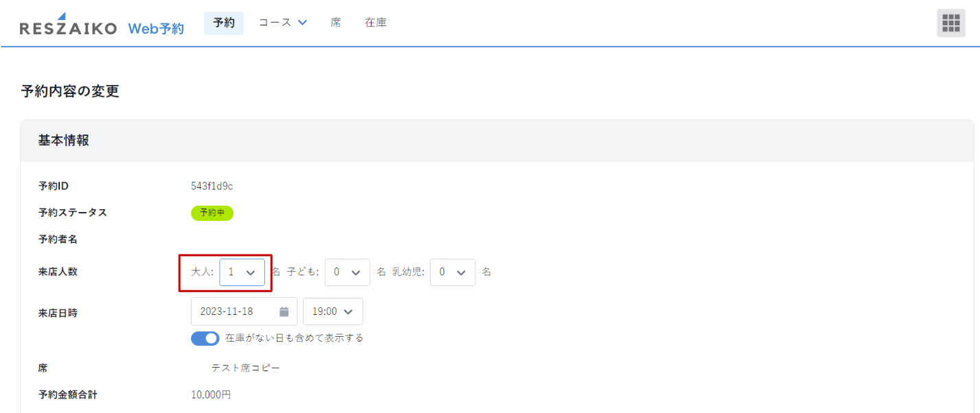The image size is (980, 413).
Task: Expand the 子ども children count dropdown
Action: click(347, 272)
